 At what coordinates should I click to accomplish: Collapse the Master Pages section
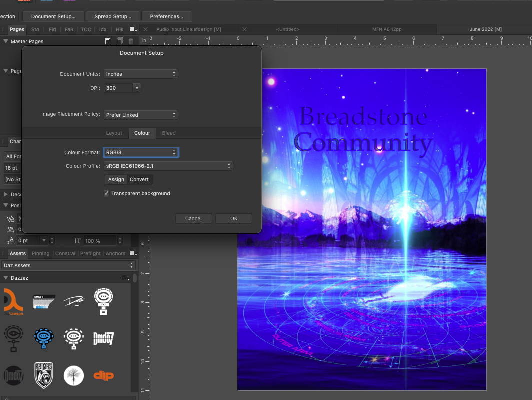6,41
